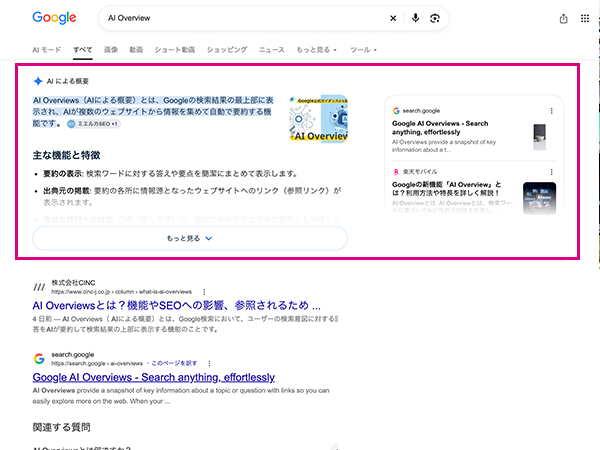Expand the もっと見る tab dropdown
600x450 pixels.
coord(316,50)
